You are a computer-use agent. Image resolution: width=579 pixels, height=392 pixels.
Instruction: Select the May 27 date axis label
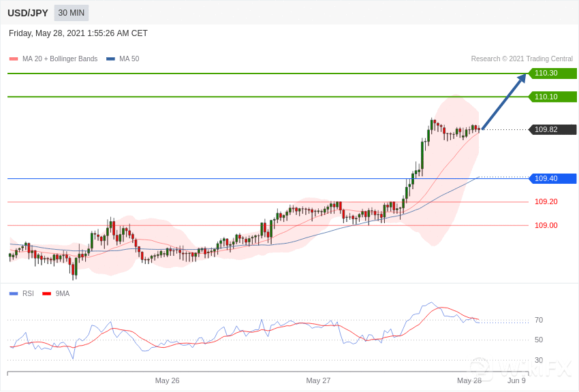click(318, 380)
